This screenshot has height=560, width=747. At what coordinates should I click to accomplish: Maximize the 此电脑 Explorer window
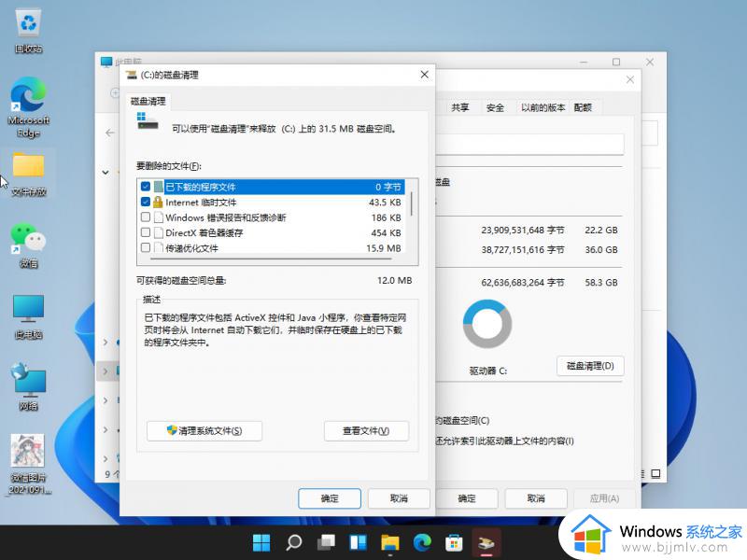616,62
